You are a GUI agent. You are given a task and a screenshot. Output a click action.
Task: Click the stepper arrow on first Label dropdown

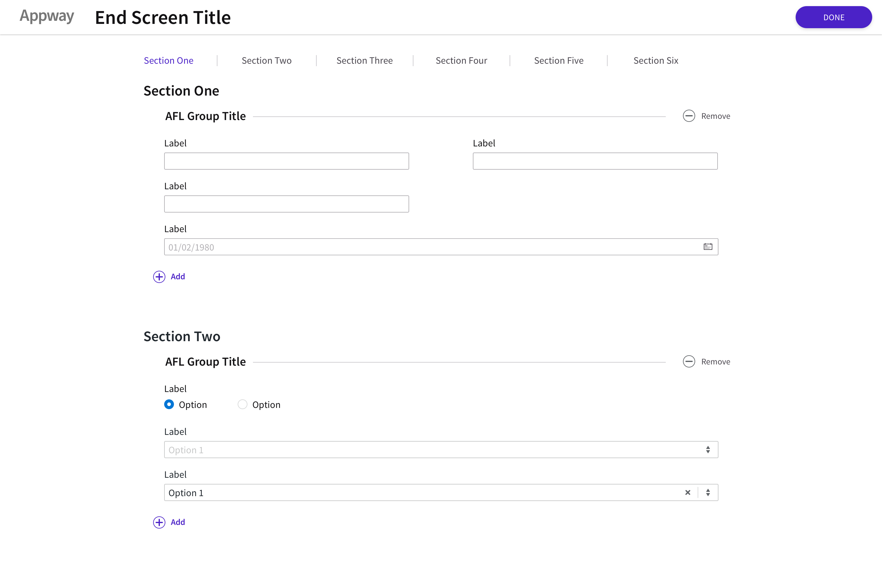click(x=708, y=450)
